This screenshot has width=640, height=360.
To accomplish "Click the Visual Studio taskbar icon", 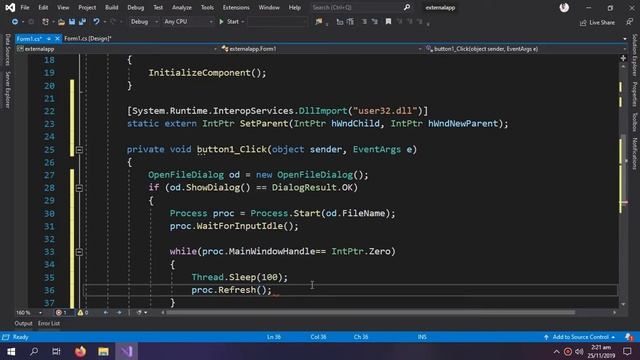I will (127, 351).
